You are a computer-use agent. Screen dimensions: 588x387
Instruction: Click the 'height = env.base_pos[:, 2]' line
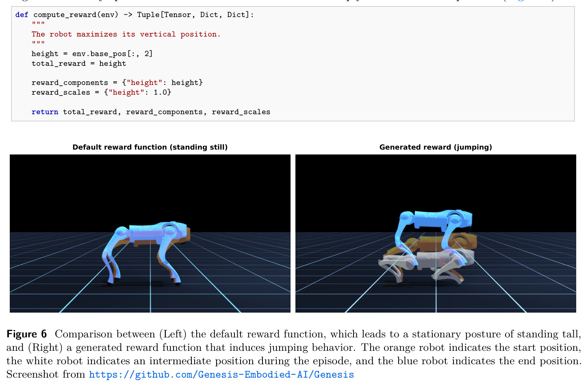pos(92,54)
